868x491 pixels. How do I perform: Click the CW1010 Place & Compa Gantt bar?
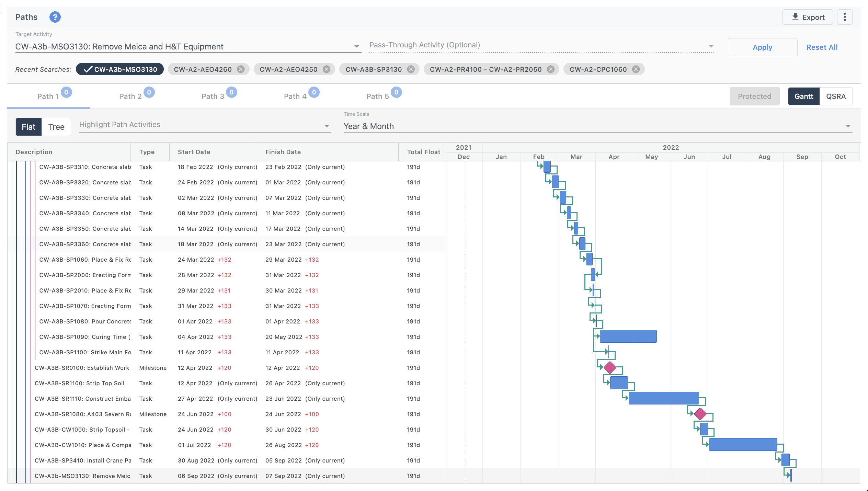click(x=743, y=445)
